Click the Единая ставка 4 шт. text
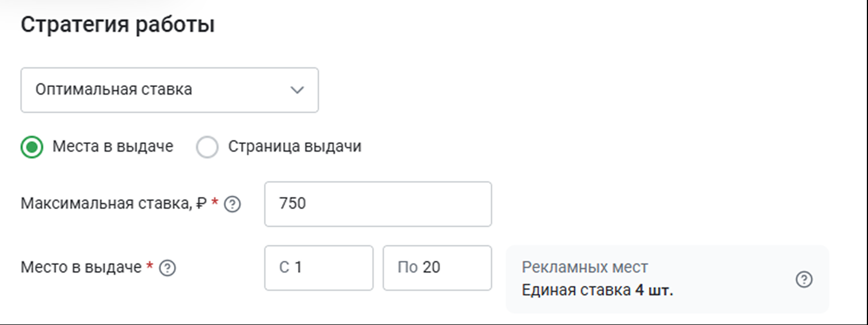The image size is (868, 325). [x=597, y=290]
